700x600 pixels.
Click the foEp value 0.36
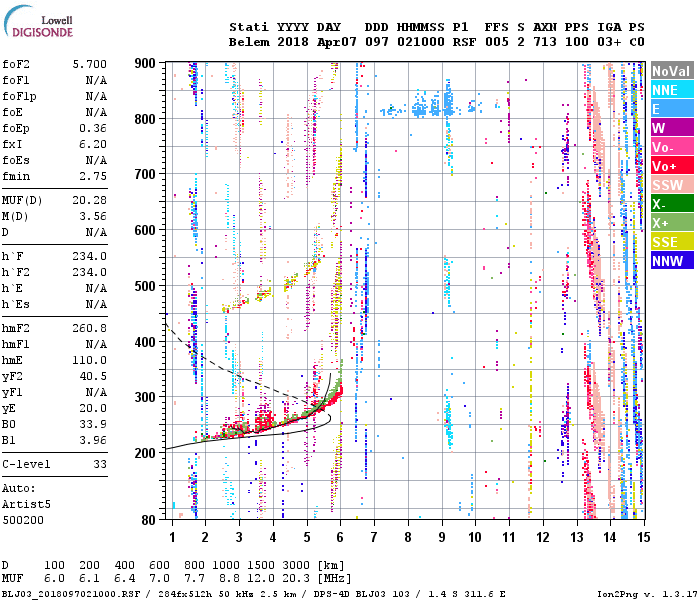click(93, 129)
